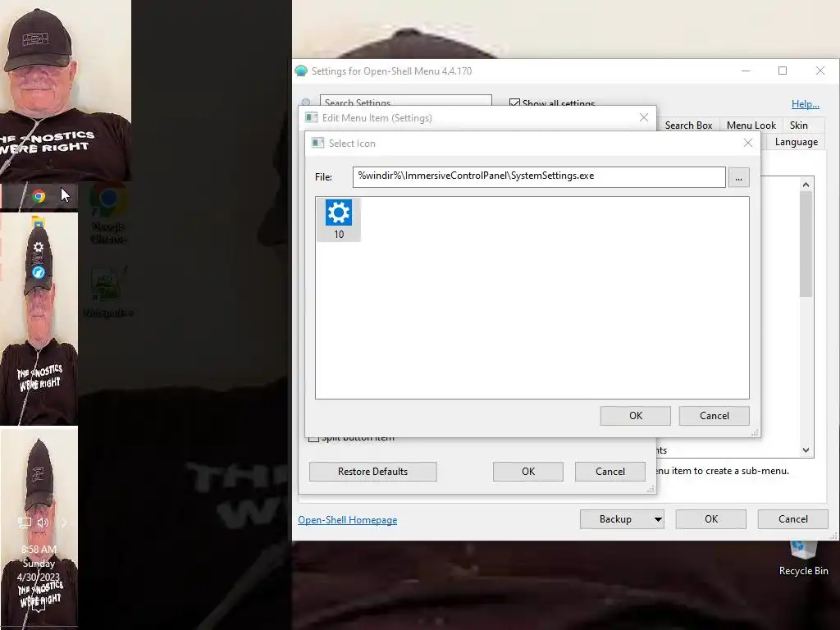The height and width of the screenshot is (630, 840).
Task: Select the gear icon numbered 10
Action: 339,219
